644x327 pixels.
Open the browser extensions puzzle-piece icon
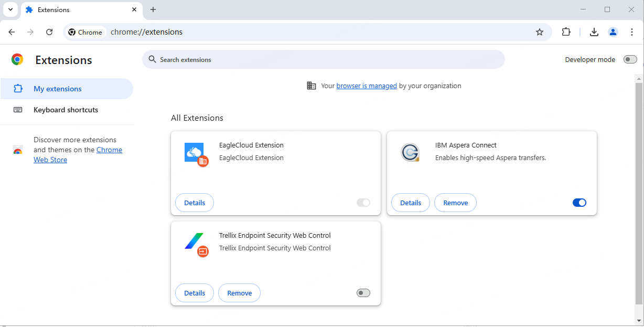pyautogui.click(x=566, y=32)
